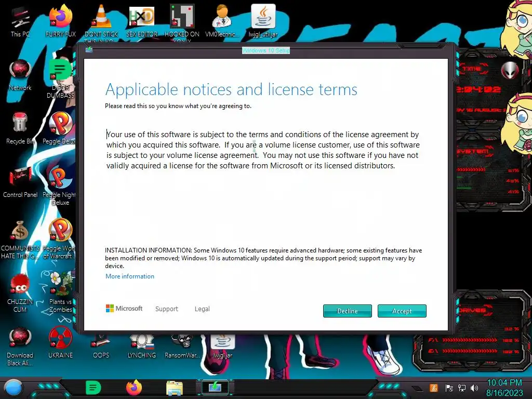Viewport: 532px width, 399px height.
Task: Select the lwjgl.jar desktop file
Action: pyautogui.click(x=222, y=347)
